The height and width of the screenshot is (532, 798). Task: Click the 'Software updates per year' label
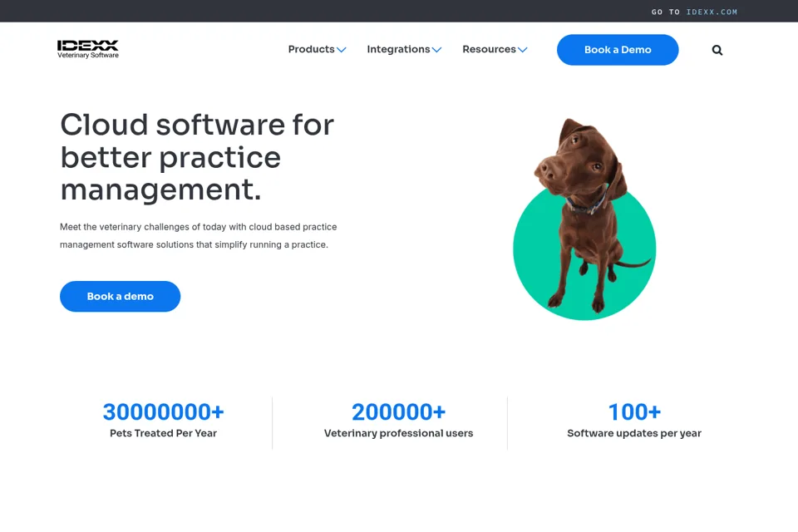tap(634, 433)
